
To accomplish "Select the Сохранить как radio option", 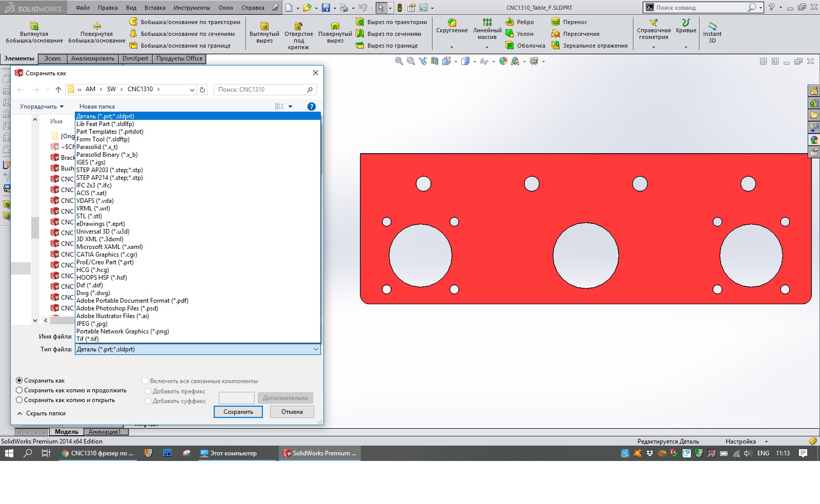I will (40, 381).
